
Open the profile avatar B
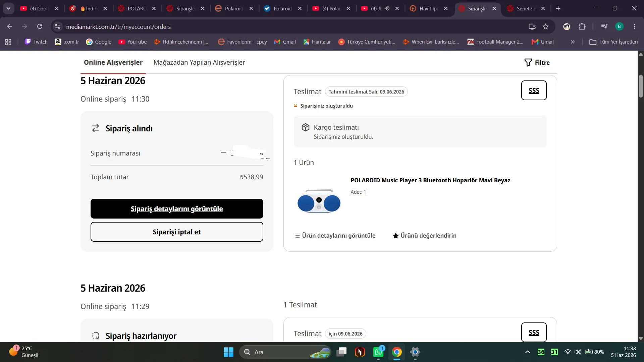tap(619, 26)
